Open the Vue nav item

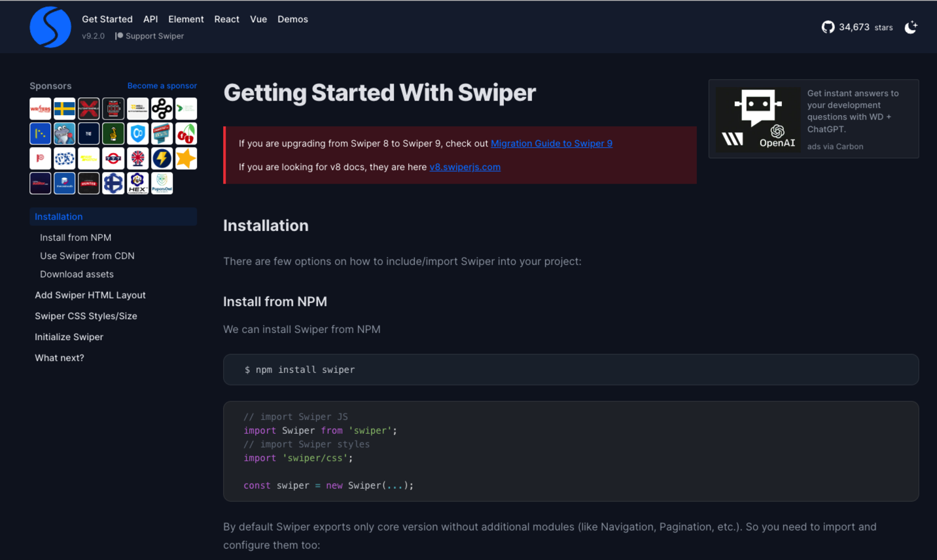(x=258, y=19)
